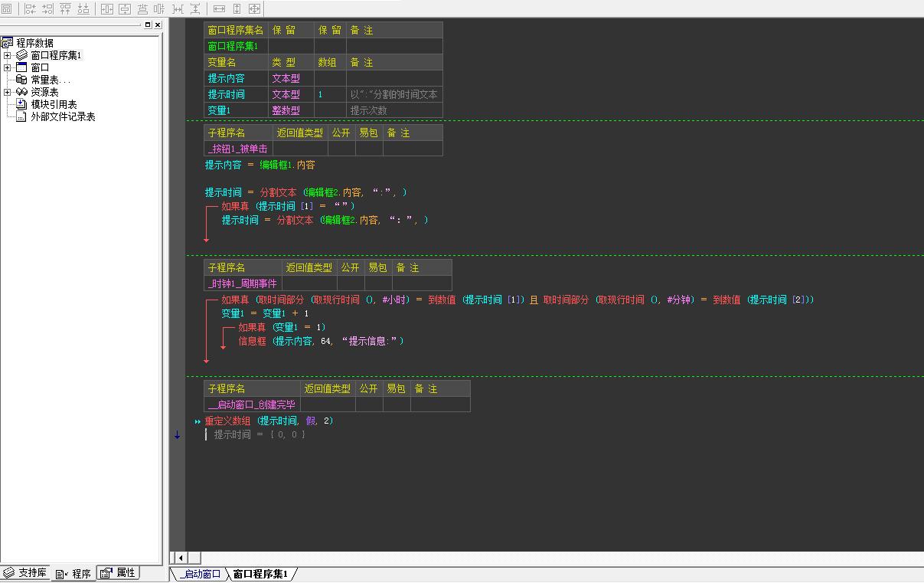Switch to the 程序 tab

[x=73, y=573]
